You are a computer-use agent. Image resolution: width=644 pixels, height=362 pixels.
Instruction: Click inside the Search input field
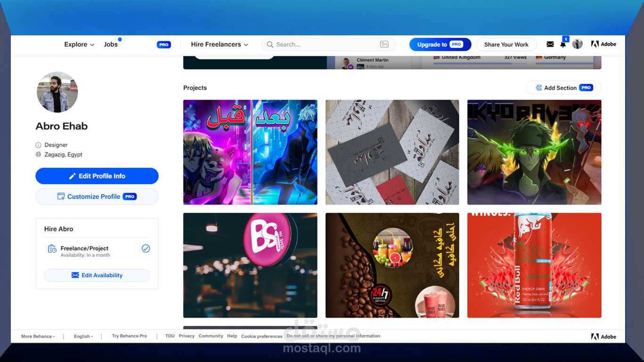[x=329, y=44]
